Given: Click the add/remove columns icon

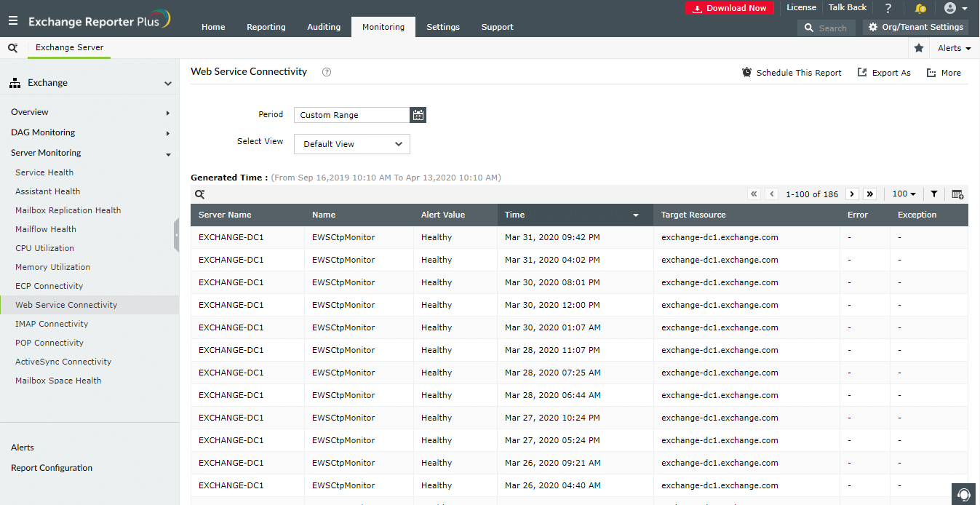Looking at the screenshot, I should (957, 194).
